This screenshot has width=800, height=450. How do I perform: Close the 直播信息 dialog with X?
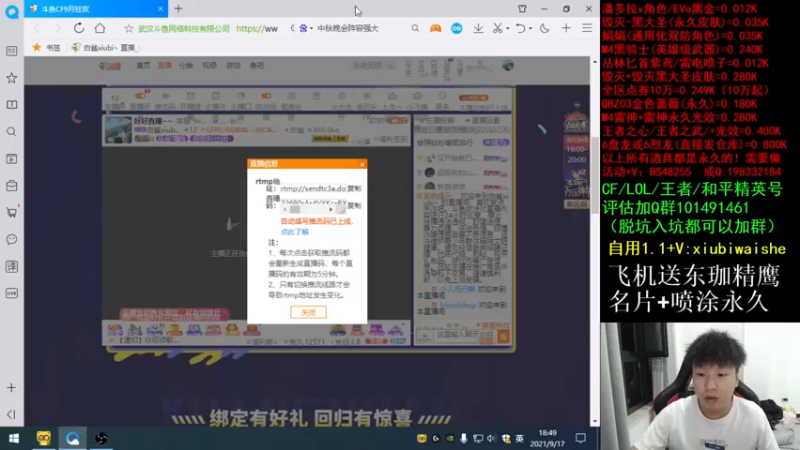click(362, 164)
